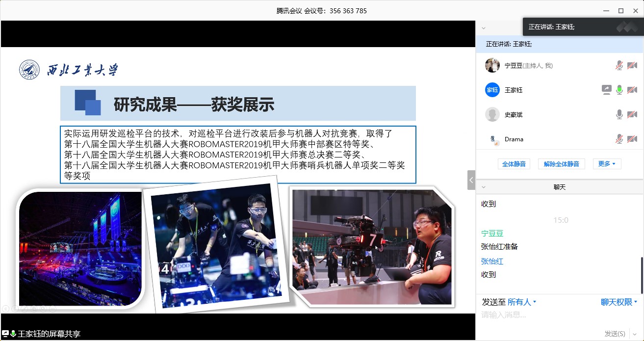Unmute 宁豆豆's microphone

(x=619, y=65)
